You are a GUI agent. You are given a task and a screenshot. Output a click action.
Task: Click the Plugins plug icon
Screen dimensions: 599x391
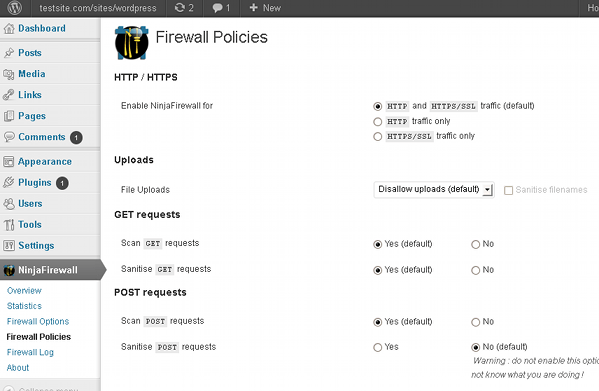point(9,183)
